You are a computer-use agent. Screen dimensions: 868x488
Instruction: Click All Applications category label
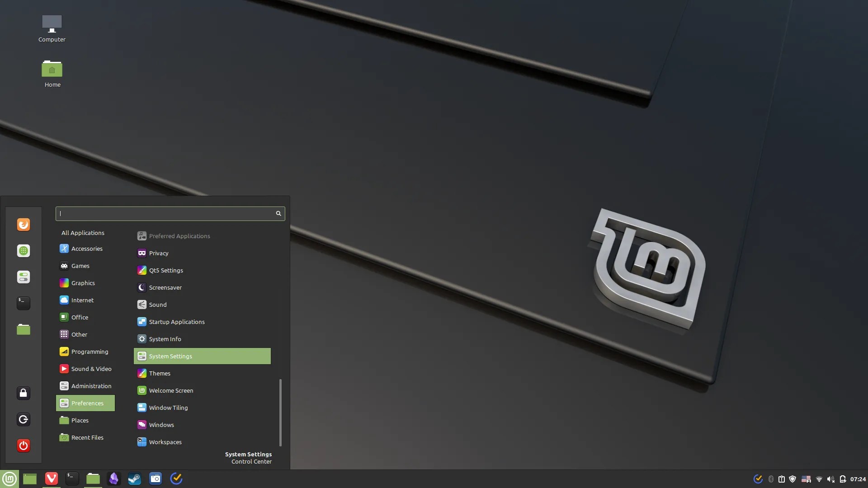[x=83, y=233]
